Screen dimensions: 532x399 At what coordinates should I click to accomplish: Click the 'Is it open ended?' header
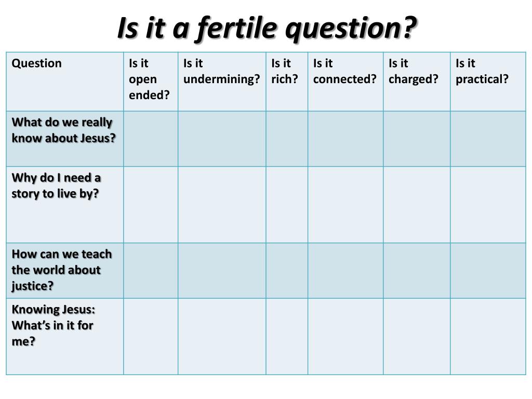(151, 82)
